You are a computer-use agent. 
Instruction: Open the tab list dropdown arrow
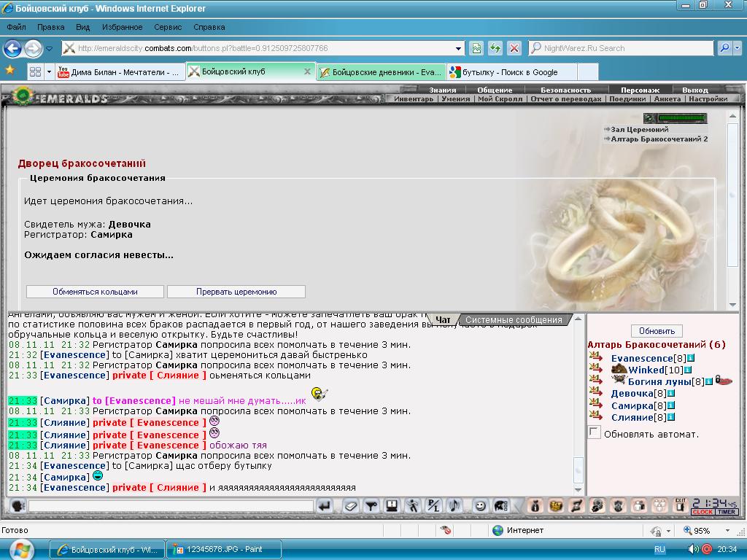tap(49, 72)
